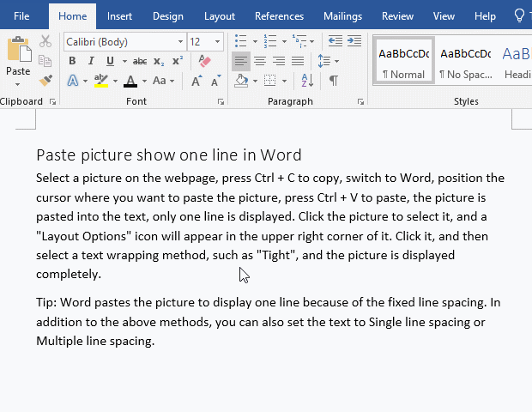Increase font size with Grow Font

pyautogui.click(x=196, y=81)
